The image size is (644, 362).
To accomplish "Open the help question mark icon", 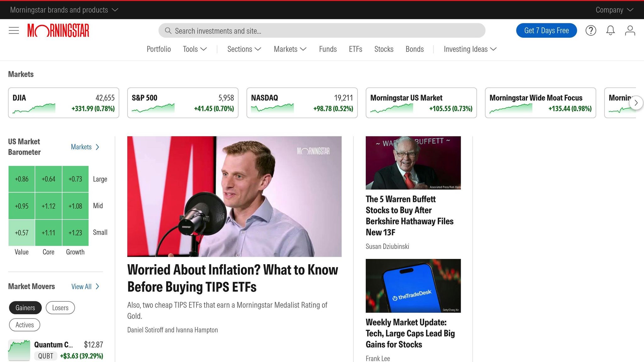I will coord(591,30).
